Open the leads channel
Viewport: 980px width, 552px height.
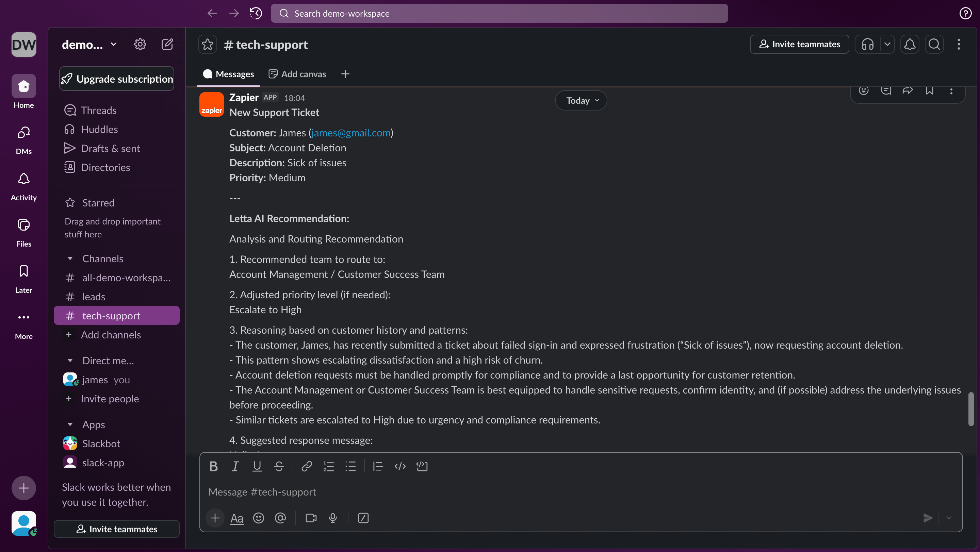94,297
